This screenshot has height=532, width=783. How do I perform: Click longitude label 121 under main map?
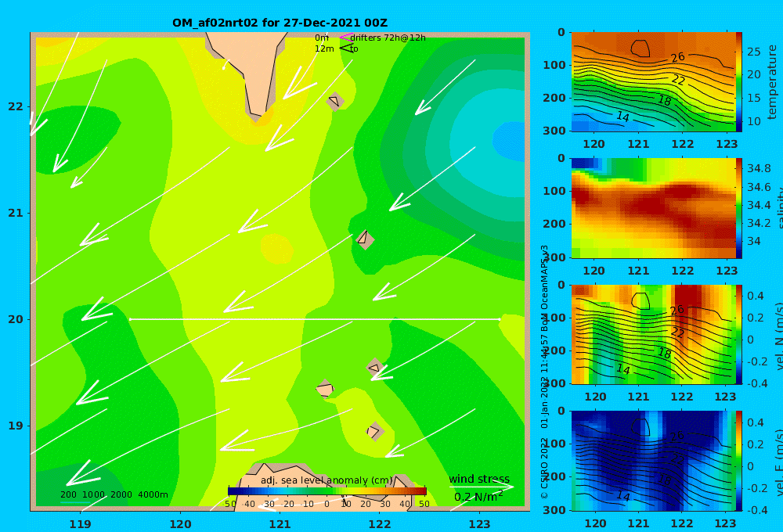[x=280, y=523]
